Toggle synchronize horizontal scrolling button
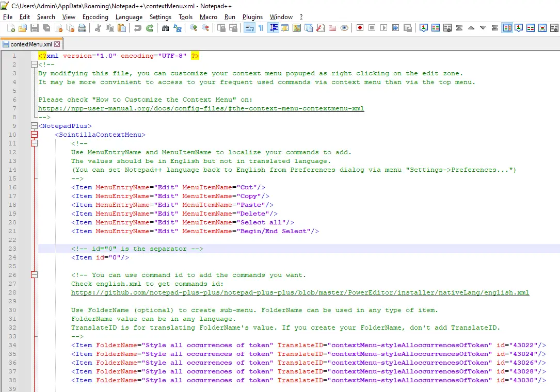The width and height of the screenshot is (560, 392). click(x=233, y=28)
